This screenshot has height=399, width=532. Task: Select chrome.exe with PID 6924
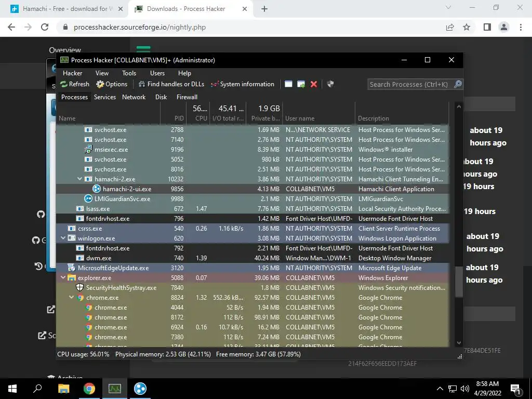[253, 327]
